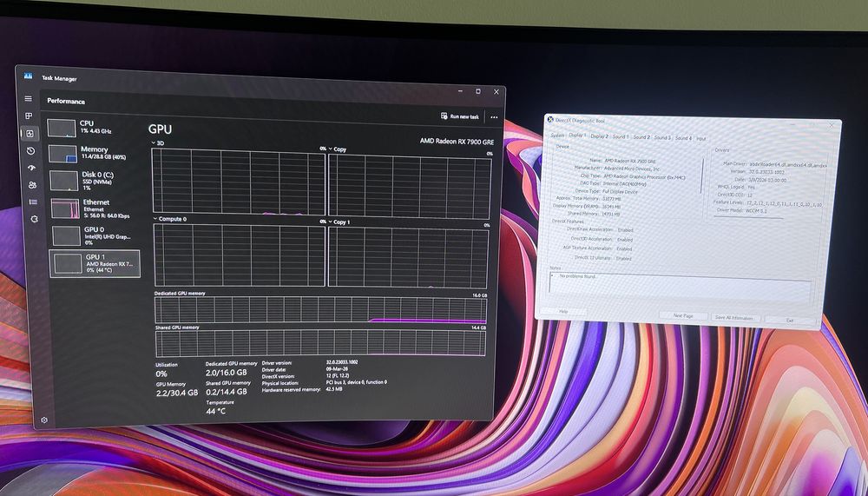Click the Notes box saying No problems found

(x=681, y=287)
